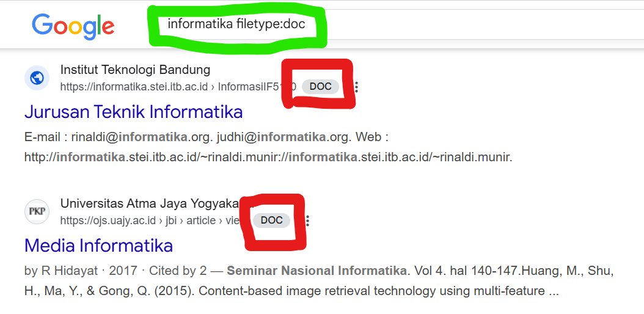644x314 pixels.
Task: Click the rinaldi.munir web address snippet line
Action: coord(268,157)
